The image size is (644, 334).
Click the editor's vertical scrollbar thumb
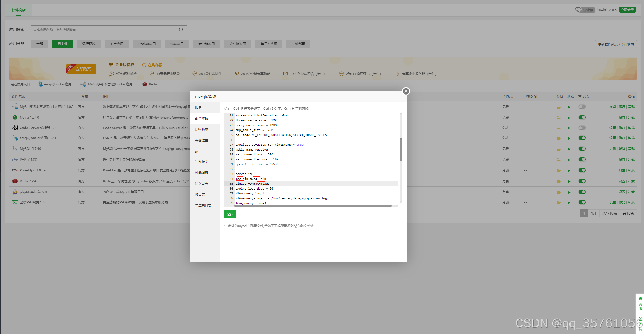401,150
